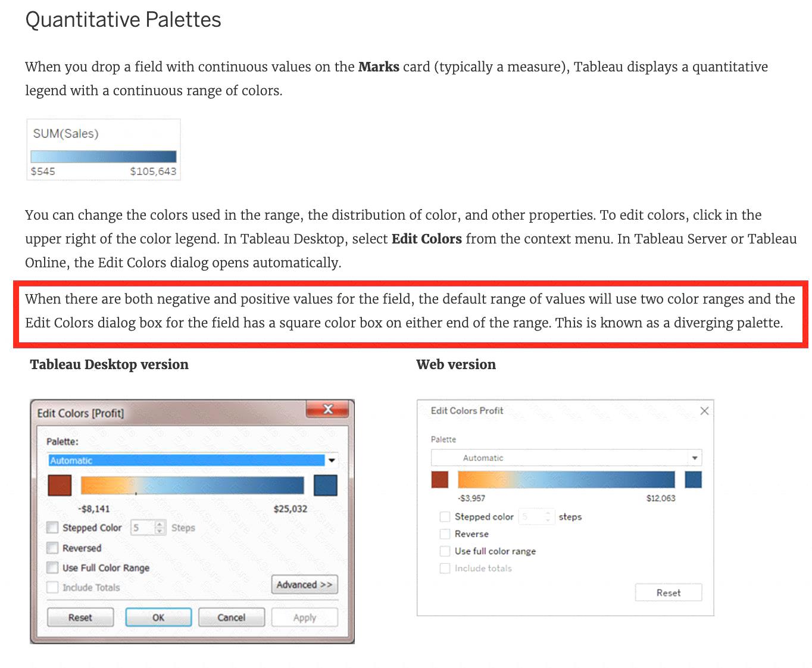Open the desktop Palette Automatic dropdown
Screen dimensions: 812x668
pos(332,460)
